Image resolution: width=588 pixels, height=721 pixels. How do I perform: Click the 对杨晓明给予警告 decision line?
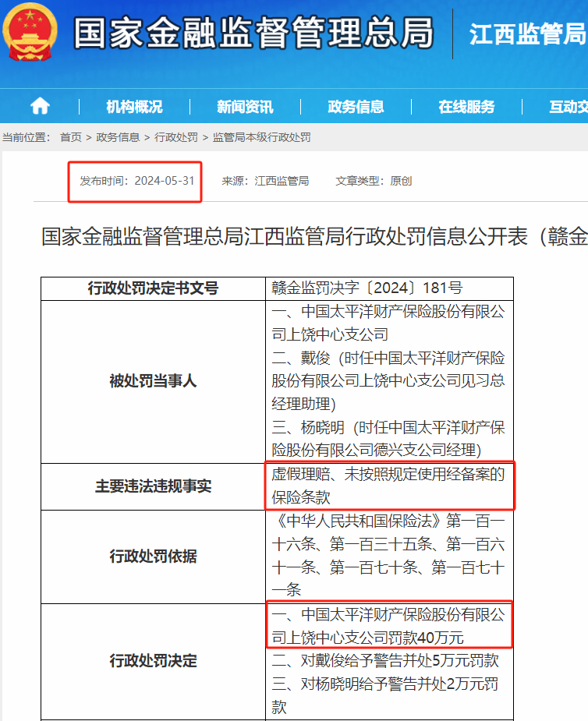tap(385, 695)
